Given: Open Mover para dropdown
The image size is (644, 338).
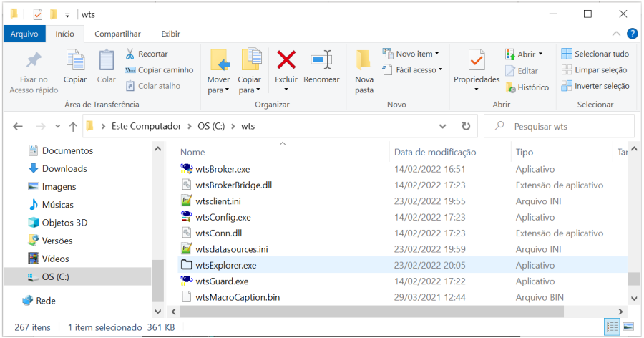Looking at the screenshot, I should (x=218, y=90).
